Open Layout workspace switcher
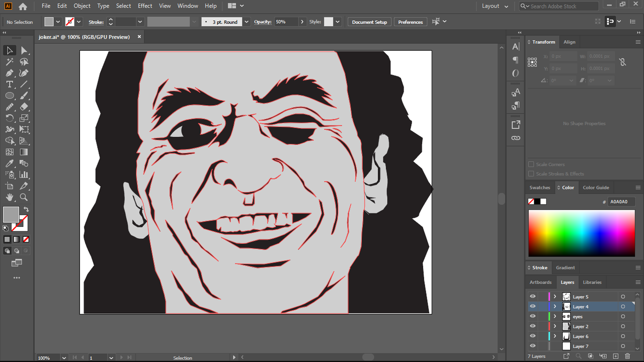Viewport: 644px width, 362px height. (495, 6)
